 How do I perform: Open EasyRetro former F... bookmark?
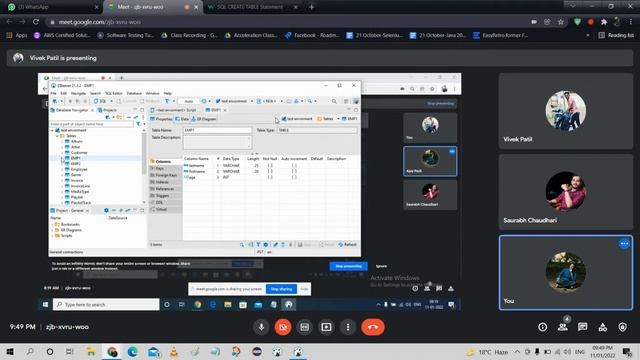(500, 36)
